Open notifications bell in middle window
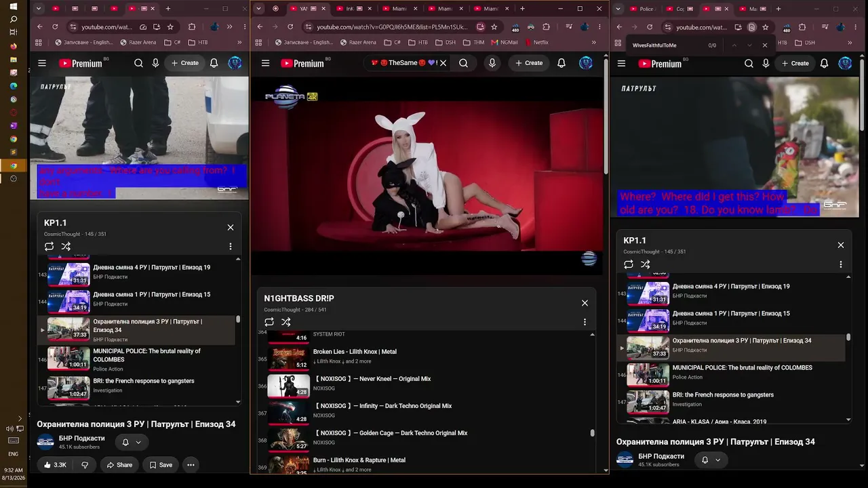Viewport: 868px width, 488px height. pyautogui.click(x=561, y=63)
